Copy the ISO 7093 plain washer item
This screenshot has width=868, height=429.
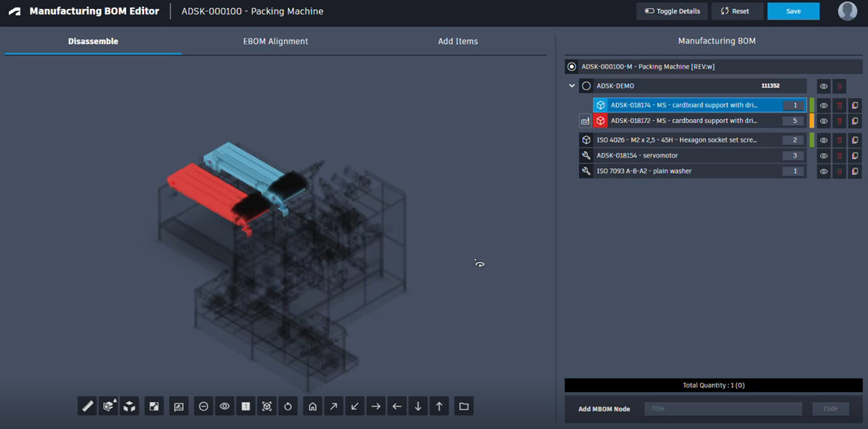(x=854, y=172)
